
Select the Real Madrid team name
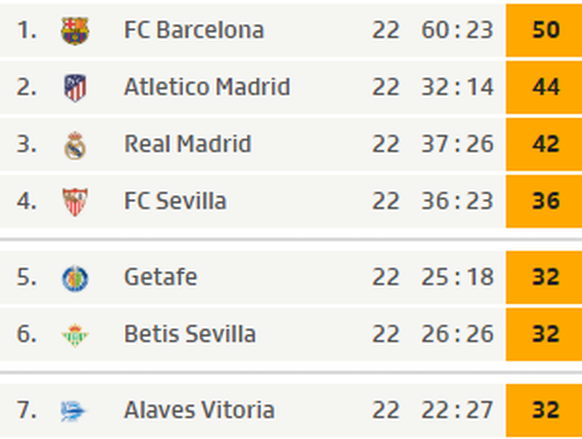click(188, 144)
